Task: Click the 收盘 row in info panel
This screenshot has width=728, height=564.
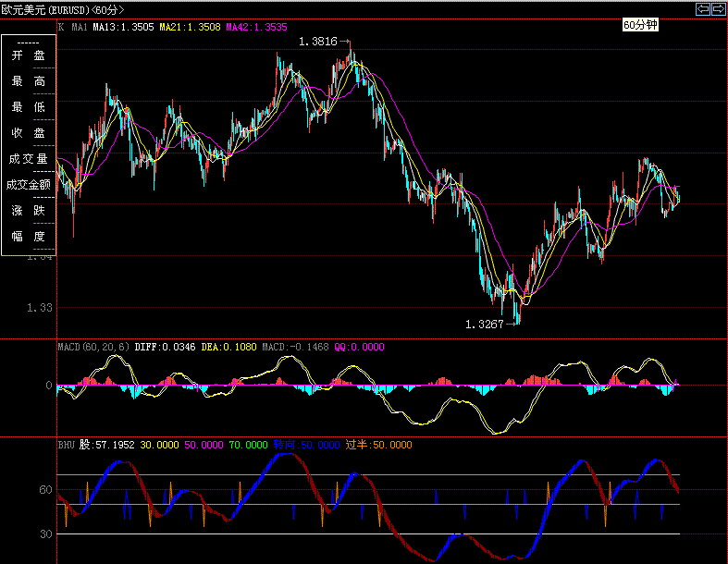Action: coord(28,133)
